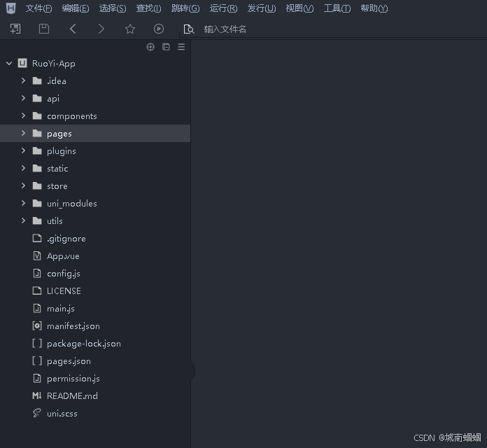This screenshot has height=448, width=487.
Task: Open the 跳转(G) menu
Action: (x=185, y=8)
